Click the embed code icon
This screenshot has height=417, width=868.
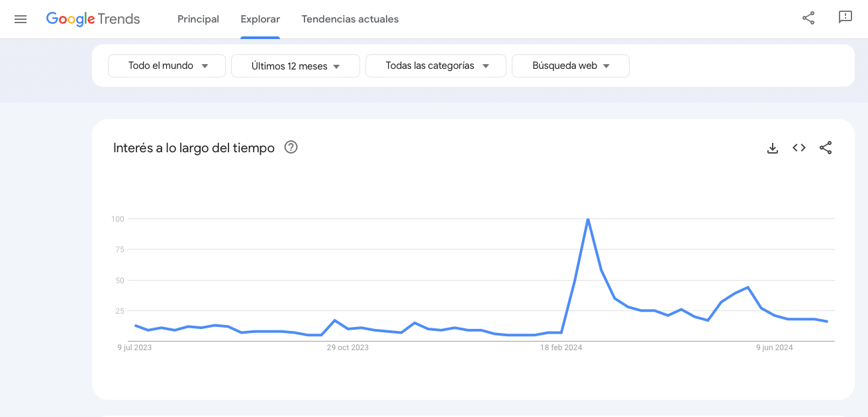click(799, 148)
